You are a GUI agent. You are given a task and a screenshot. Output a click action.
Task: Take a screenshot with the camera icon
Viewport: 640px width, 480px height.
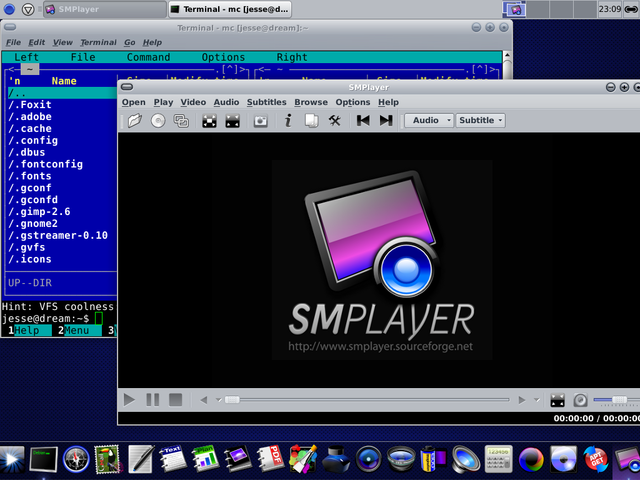click(x=260, y=120)
